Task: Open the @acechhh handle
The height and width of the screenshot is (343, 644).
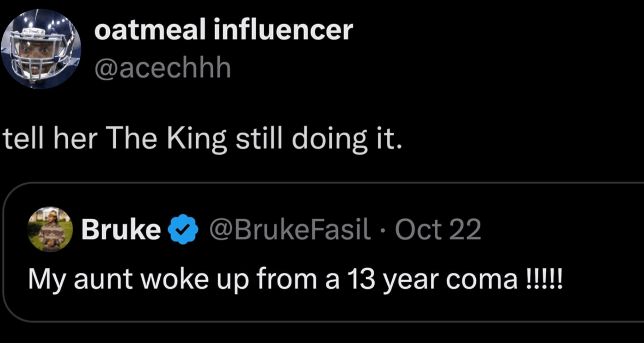Action: coord(163,68)
